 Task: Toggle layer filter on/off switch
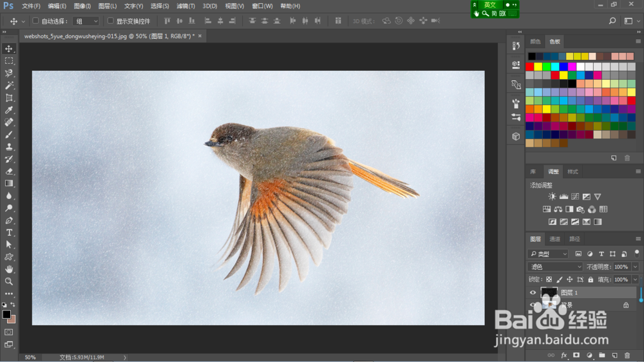(x=637, y=253)
